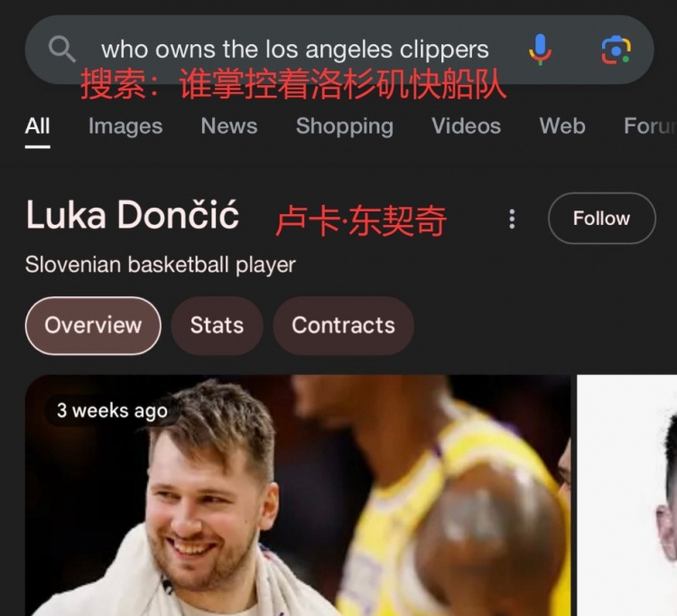
Task: Open the partially visible Forums tab
Action: [650, 126]
